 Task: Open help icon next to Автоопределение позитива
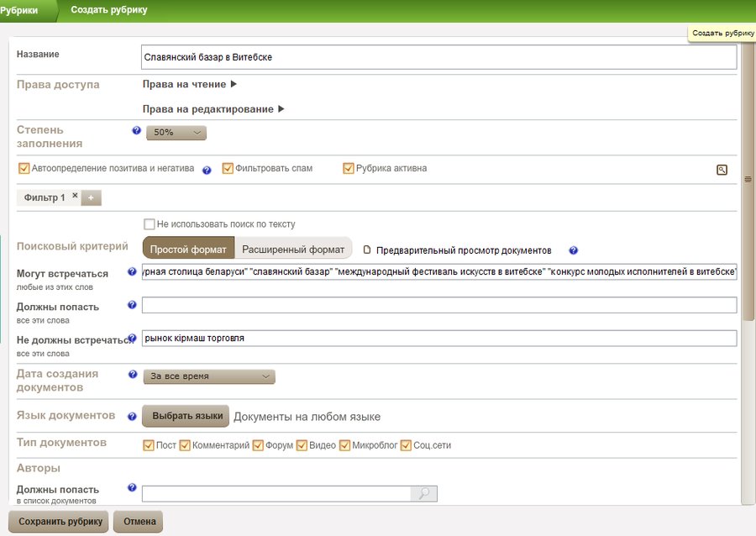tap(207, 171)
